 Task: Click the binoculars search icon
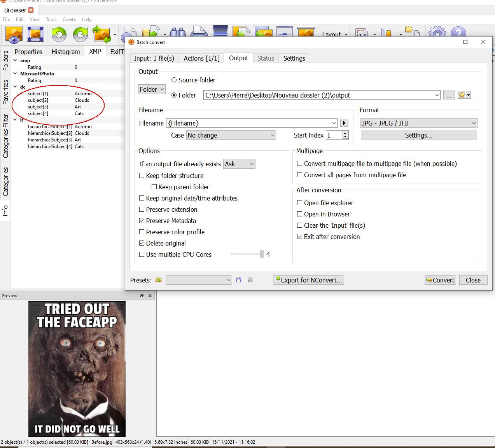pyautogui.click(x=178, y=33)
